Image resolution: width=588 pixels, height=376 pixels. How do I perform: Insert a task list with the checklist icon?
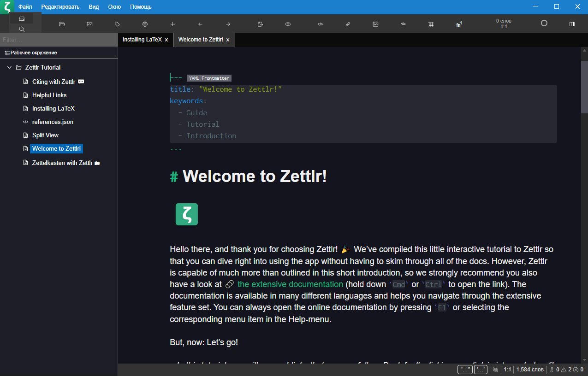click(403, 24)
